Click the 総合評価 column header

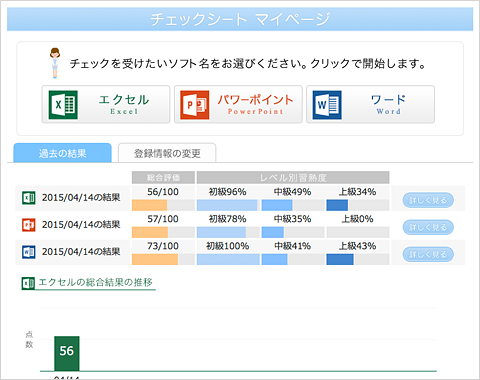pyautogui.click(x=163, y=177)
